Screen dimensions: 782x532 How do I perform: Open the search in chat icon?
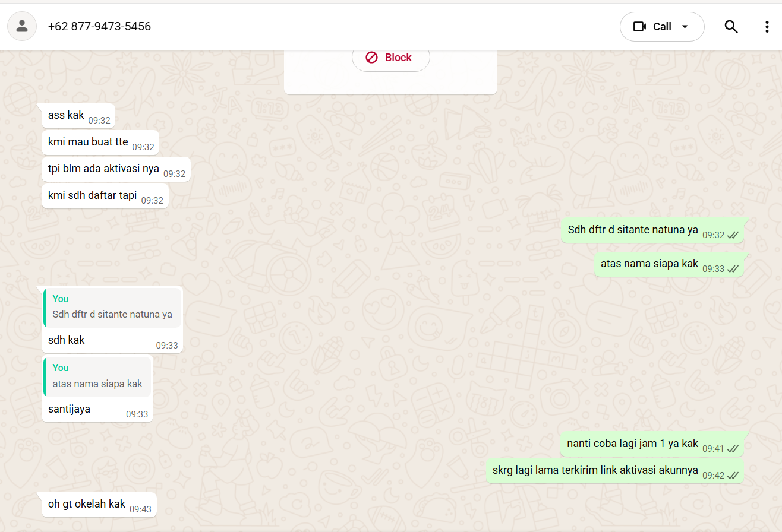731,27
